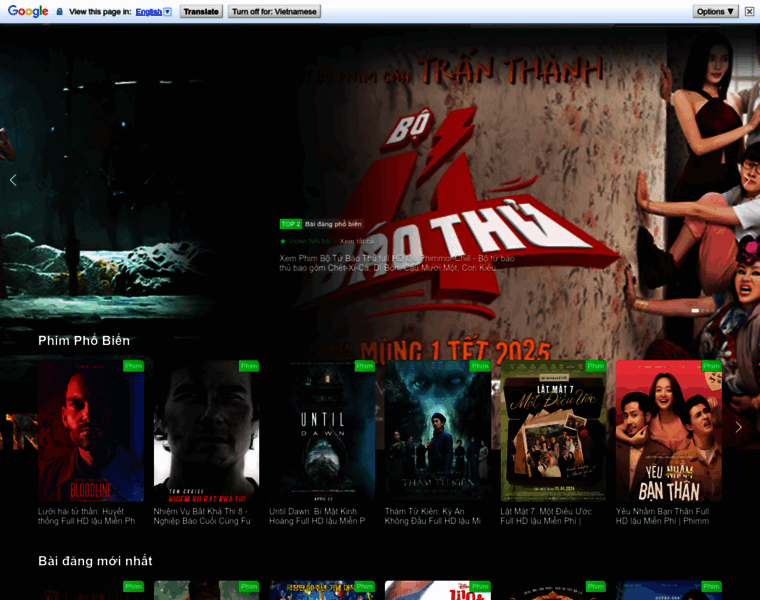Open the Yêu Nhầm Bạn Thân poster
The width and height of the screenshot is (760, 600).
[668, 430]
